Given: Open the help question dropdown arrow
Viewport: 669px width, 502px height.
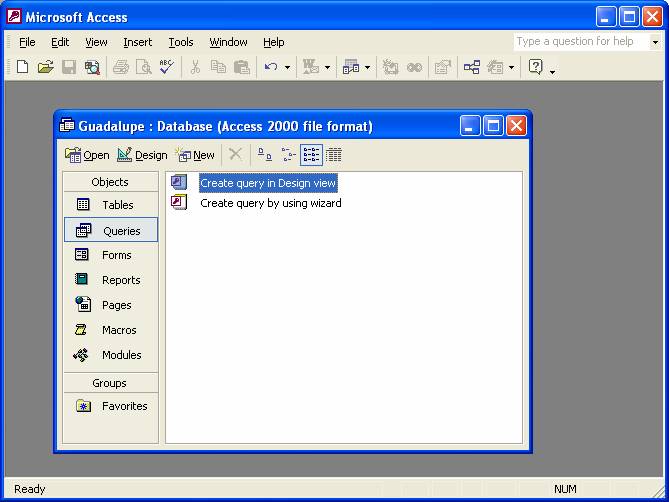Looking at the screenshot, I should [655, 42].
